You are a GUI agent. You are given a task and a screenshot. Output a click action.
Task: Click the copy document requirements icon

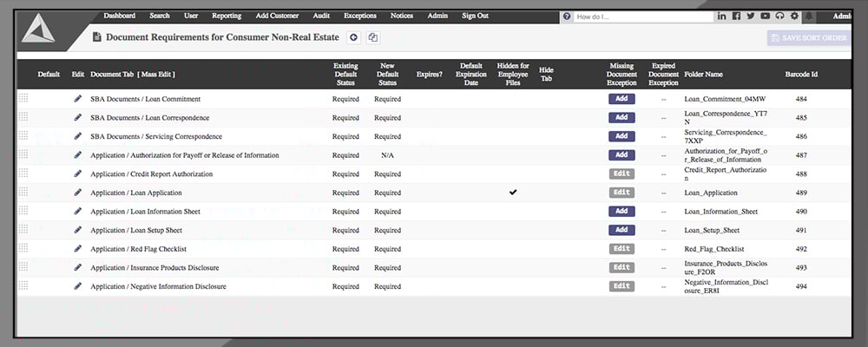(x=373, y=37)
